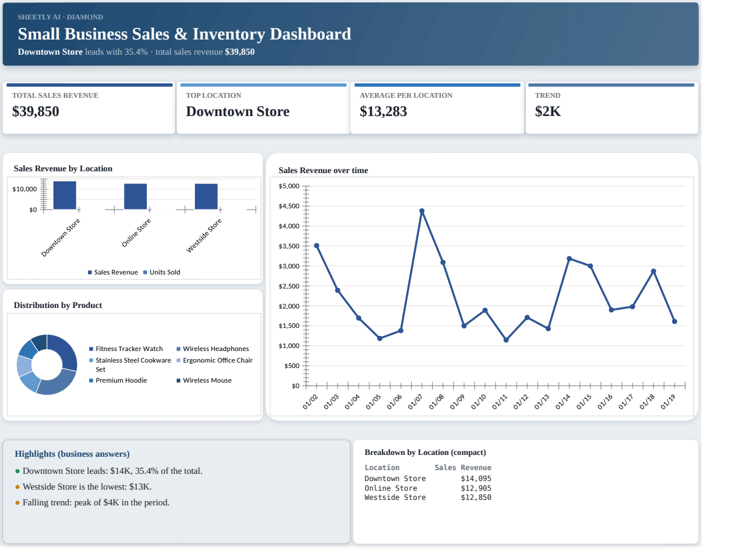The image size is (745, 560).
Task: Toggle the Sales Revenue legend swatch
Action: (x=90, y=272)
